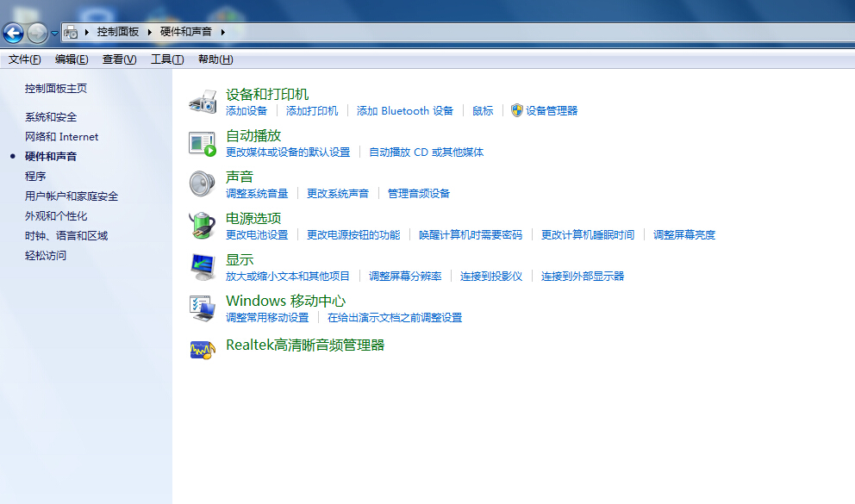Open the 编辑(E) menu
855x504 pixels.
pos(72,59)
